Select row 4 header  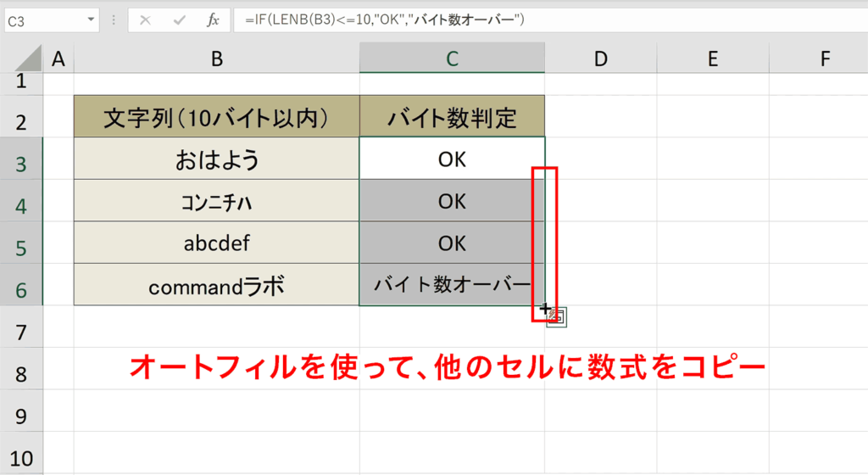(21, 200)
